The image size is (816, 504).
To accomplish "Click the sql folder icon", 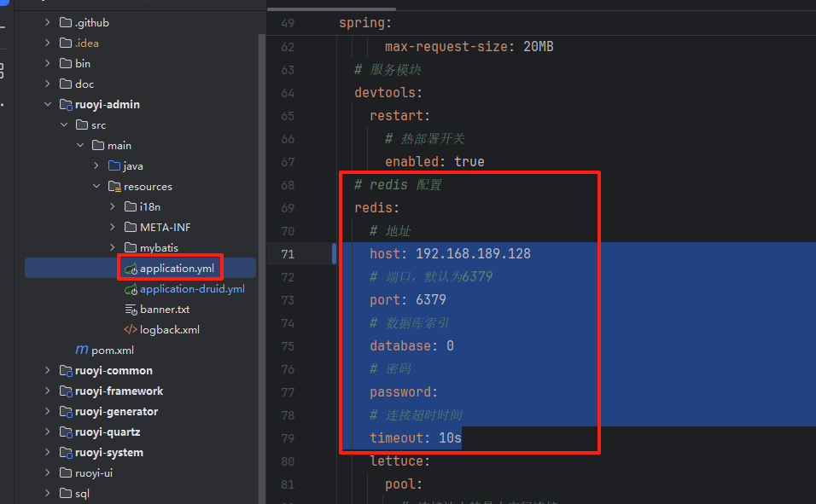I will click(66, 493).
